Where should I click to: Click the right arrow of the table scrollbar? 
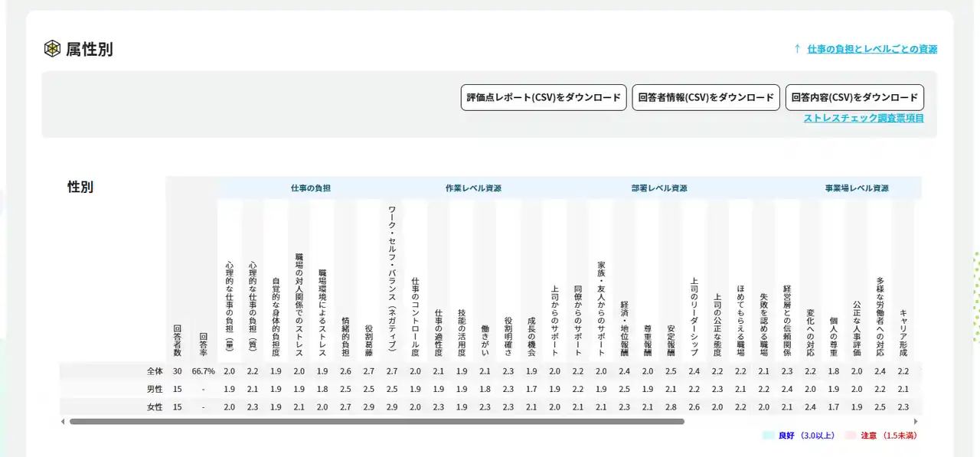click(x=916, y=421)
